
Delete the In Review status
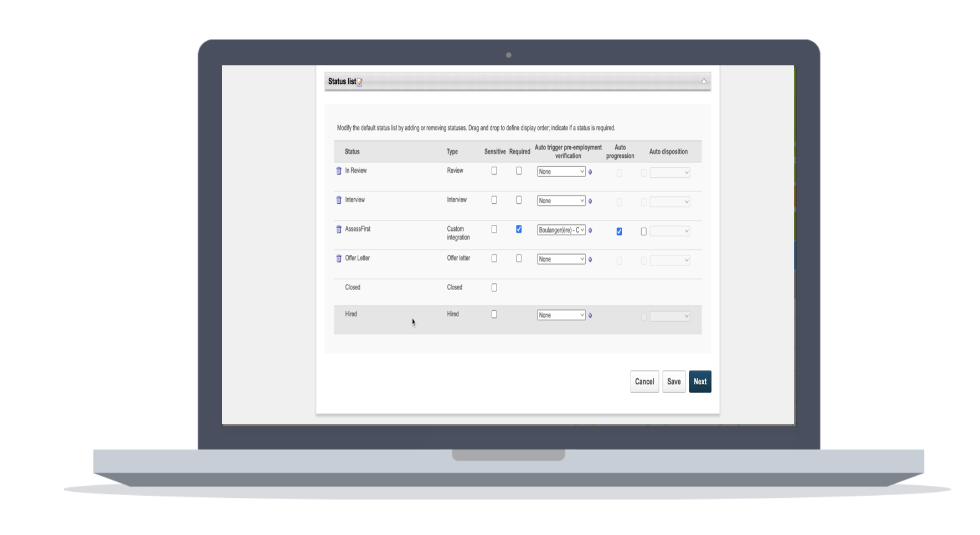point(339,171)
